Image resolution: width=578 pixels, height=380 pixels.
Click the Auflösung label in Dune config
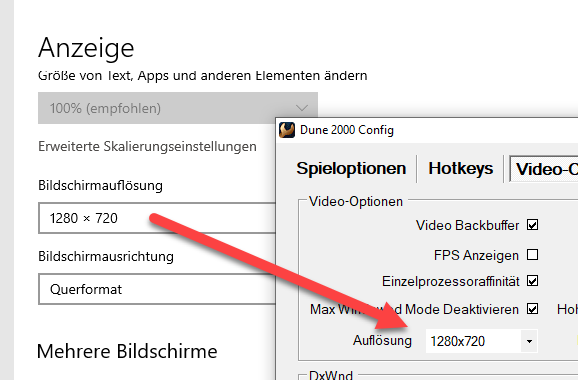tap(382, 341)
